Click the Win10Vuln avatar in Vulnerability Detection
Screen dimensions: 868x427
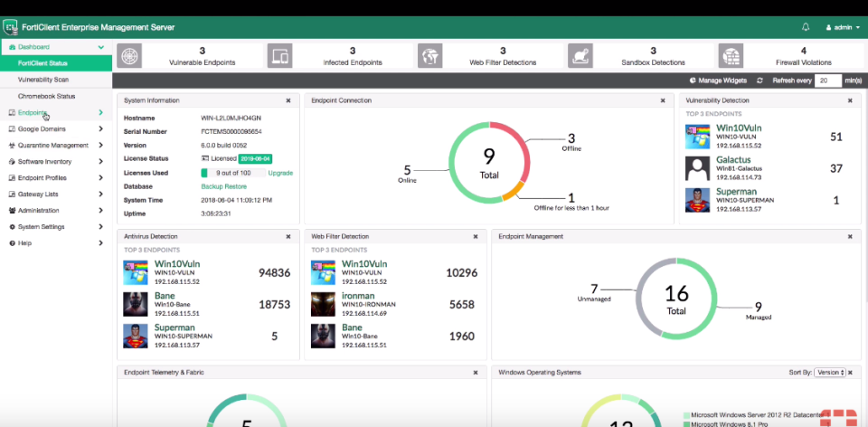coord(697,137)
